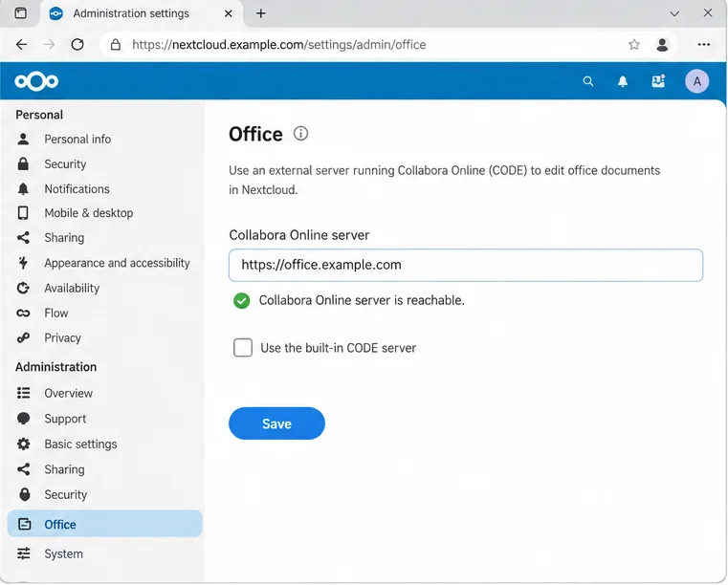
Task: Close the Administration settings tab
Action: [228, 13]
